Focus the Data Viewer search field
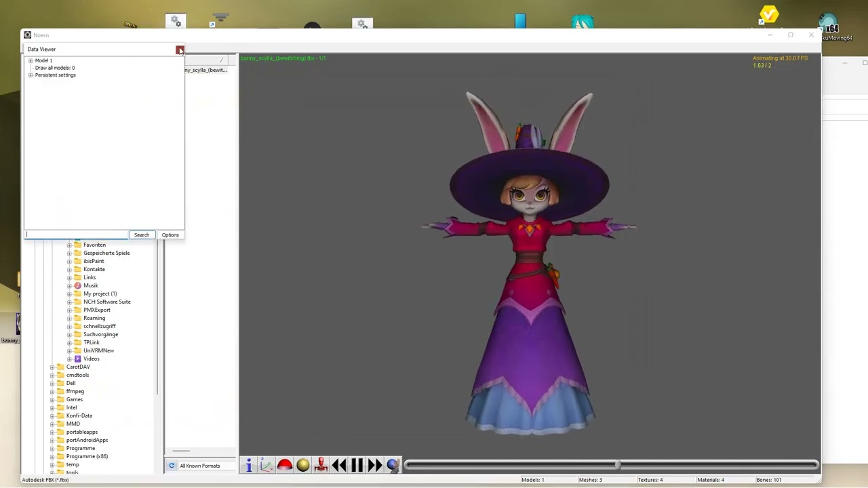The height and width of the screenshot is (488, 868). coord(77,235)
